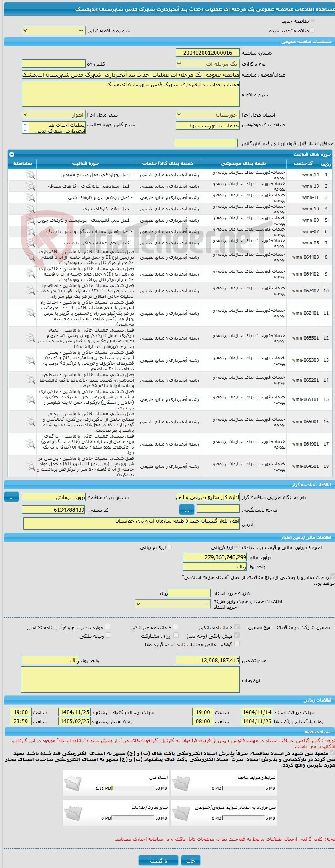Open view icon for row wmn-064402

pyautogui.click(x=30, y=273)
